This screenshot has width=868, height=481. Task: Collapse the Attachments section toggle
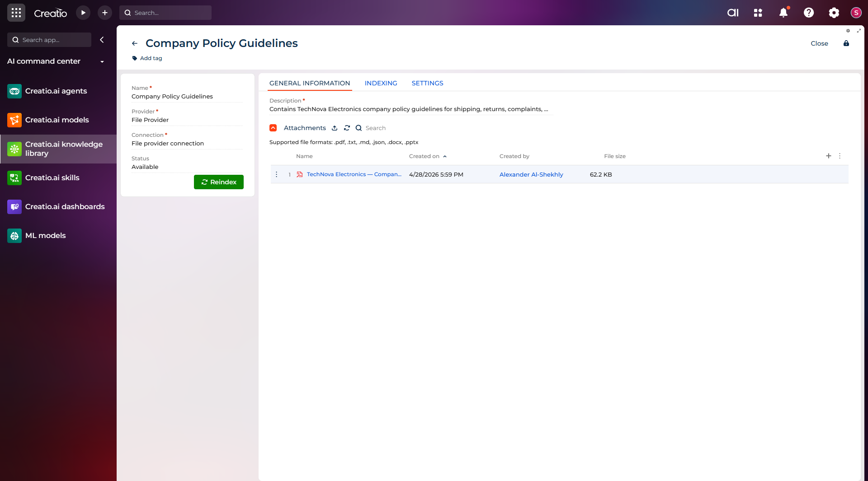point(273,128)
